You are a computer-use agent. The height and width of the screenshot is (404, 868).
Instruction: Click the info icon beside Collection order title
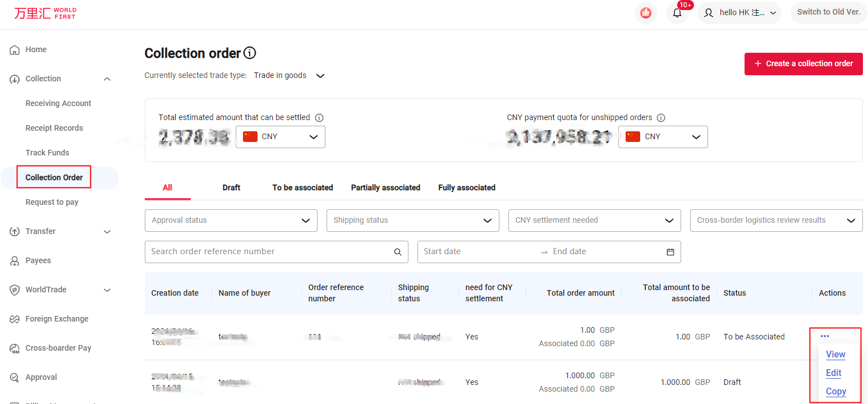click(250, 53)
